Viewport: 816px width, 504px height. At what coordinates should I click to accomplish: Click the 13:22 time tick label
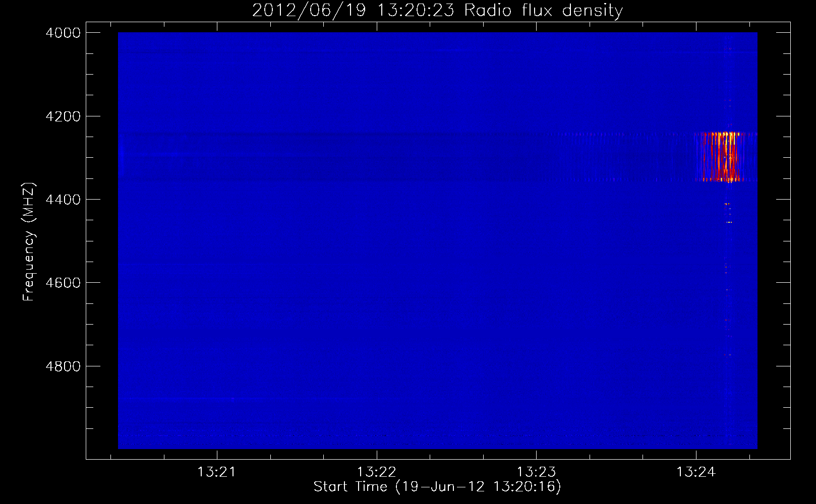tap(376, 472)
